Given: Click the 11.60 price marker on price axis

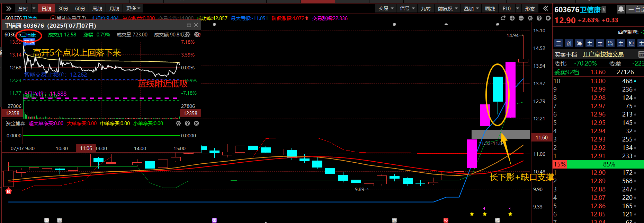Looking at the screenshot, I should pyautogui.click(x=542, y=138).
